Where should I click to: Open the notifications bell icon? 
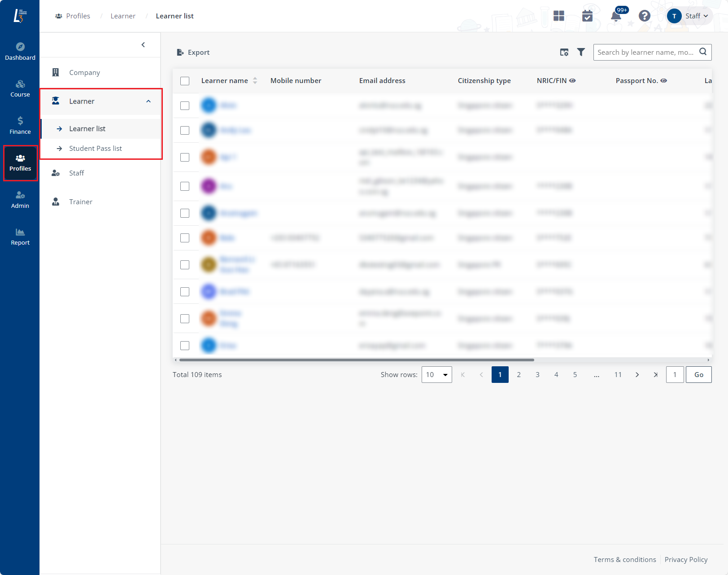click(x=616, y=17)
